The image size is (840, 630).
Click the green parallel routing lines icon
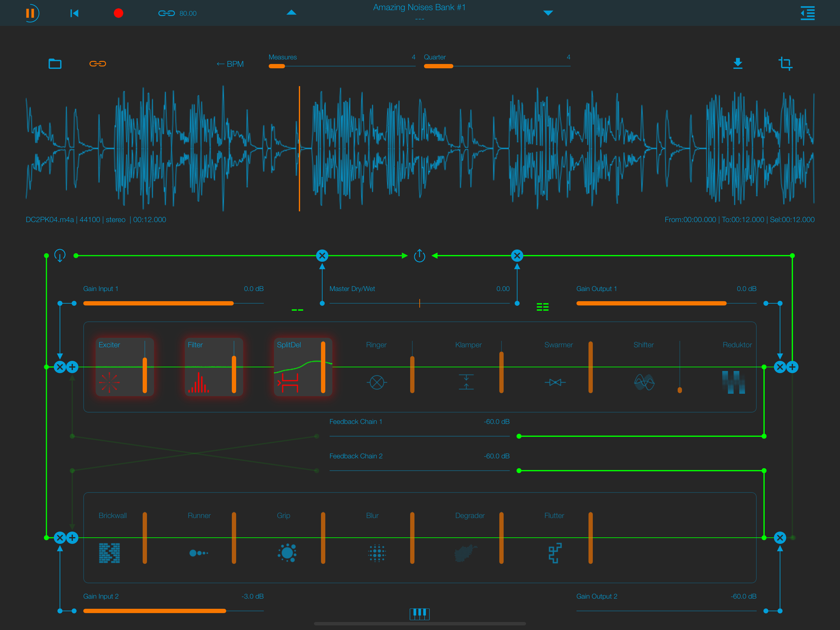[x=542, y=307]
